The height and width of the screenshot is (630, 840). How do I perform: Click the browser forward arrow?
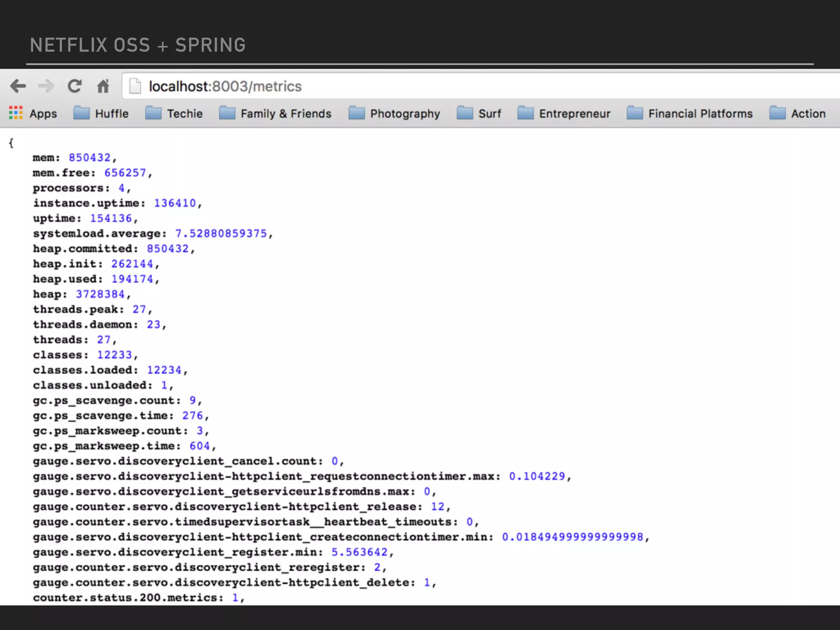coord(46,86)
